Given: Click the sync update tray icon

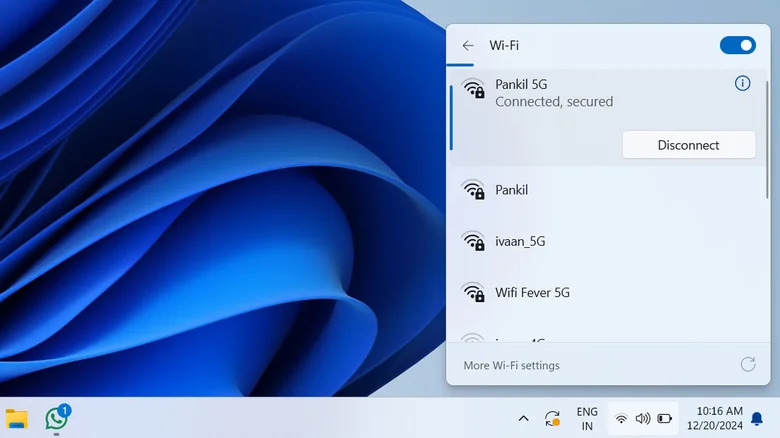Looking at the screenshot, I should (x=552, y=418).
